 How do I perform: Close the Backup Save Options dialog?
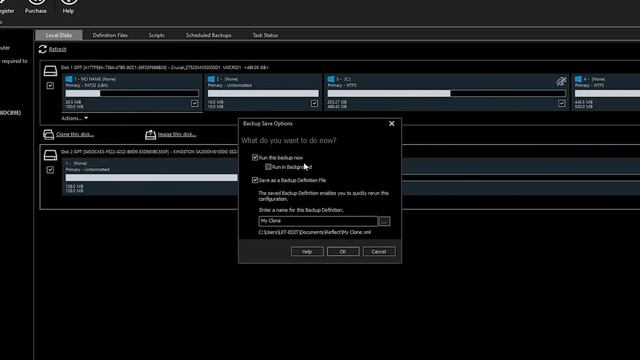(x=391, y=123)
